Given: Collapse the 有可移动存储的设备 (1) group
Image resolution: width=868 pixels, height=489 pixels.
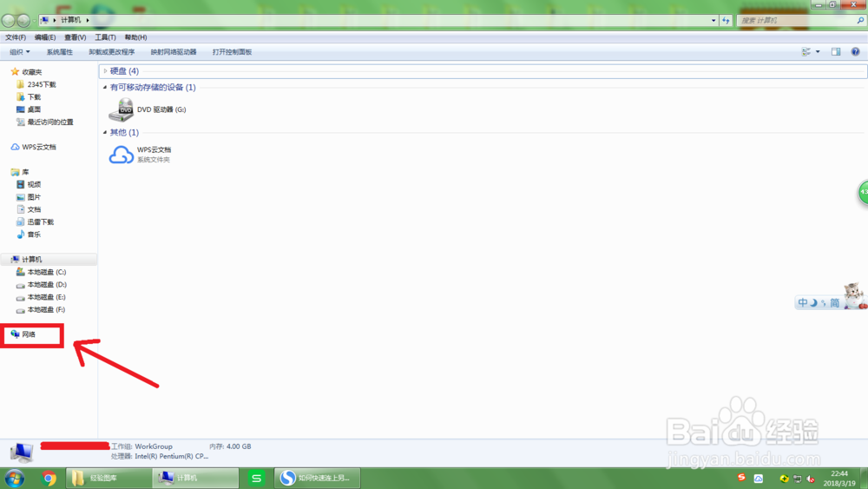Looking at the screenshot, I should point(105,87).
